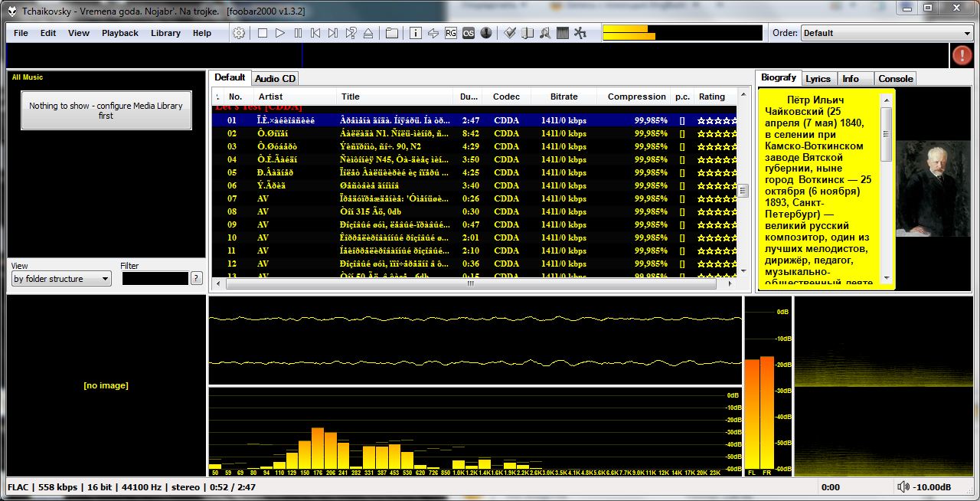Click 'Nothing to show - configure Media Library' button
This screenshot has width=980, height=501.
pos(106,110)
